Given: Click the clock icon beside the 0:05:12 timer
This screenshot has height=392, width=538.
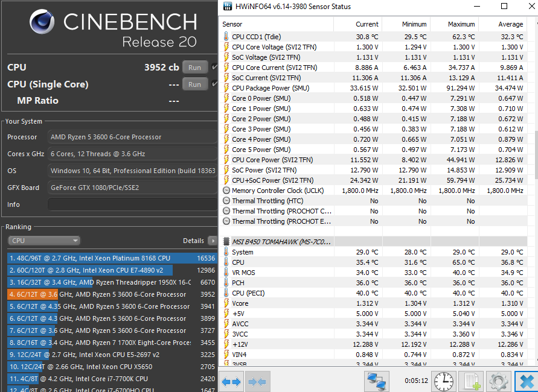Looking at the screenshot, I should point(443,381).
